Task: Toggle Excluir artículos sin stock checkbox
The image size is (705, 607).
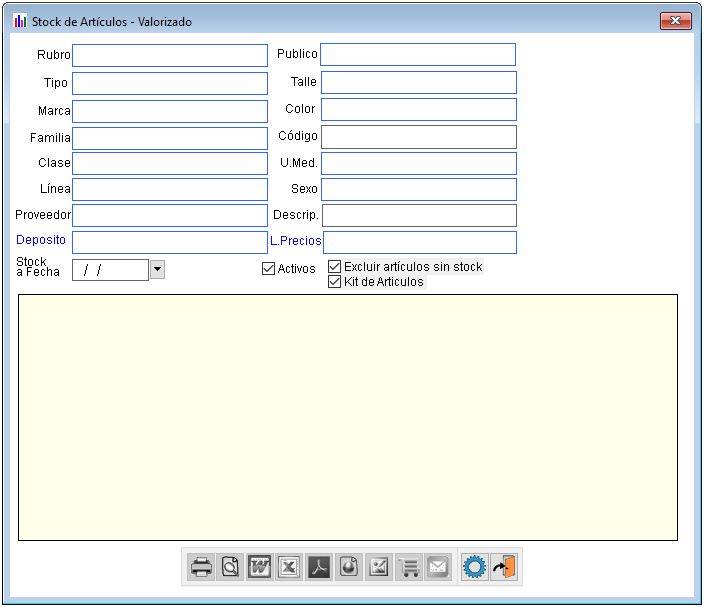Action: coord(335,267)
